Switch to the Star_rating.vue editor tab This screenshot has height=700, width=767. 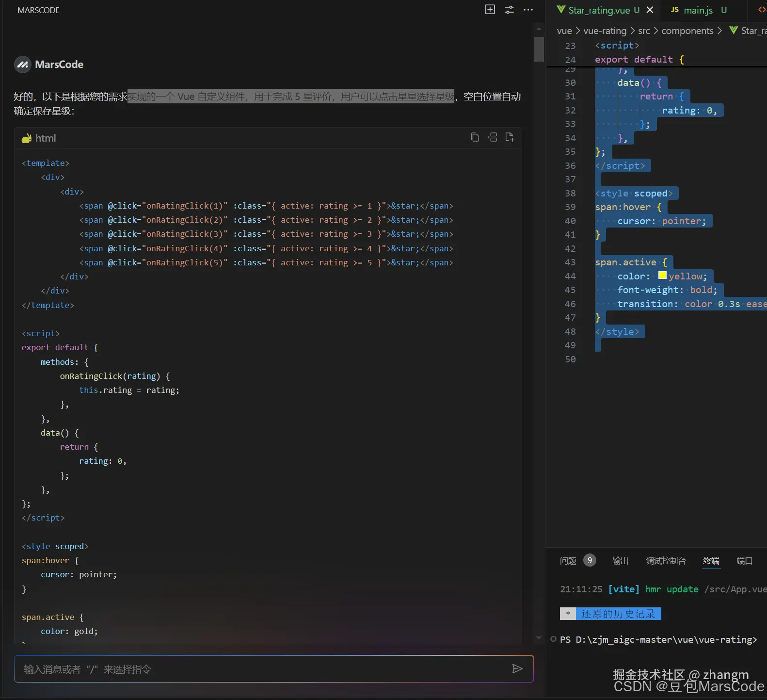(604, 10)
